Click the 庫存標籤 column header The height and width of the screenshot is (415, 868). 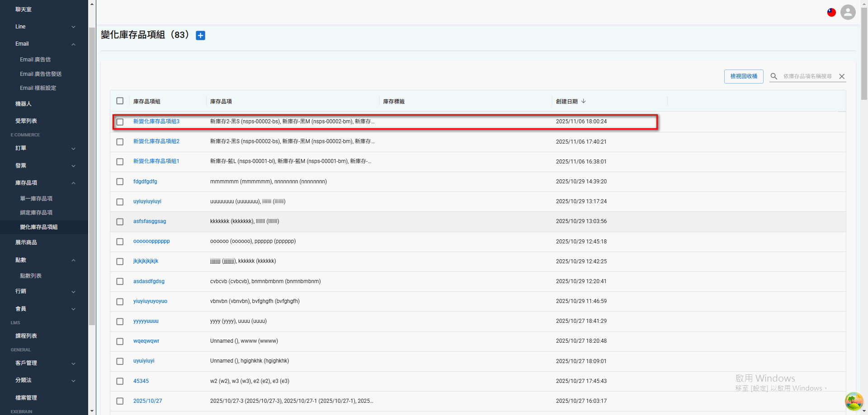click(x=394, y=102)
